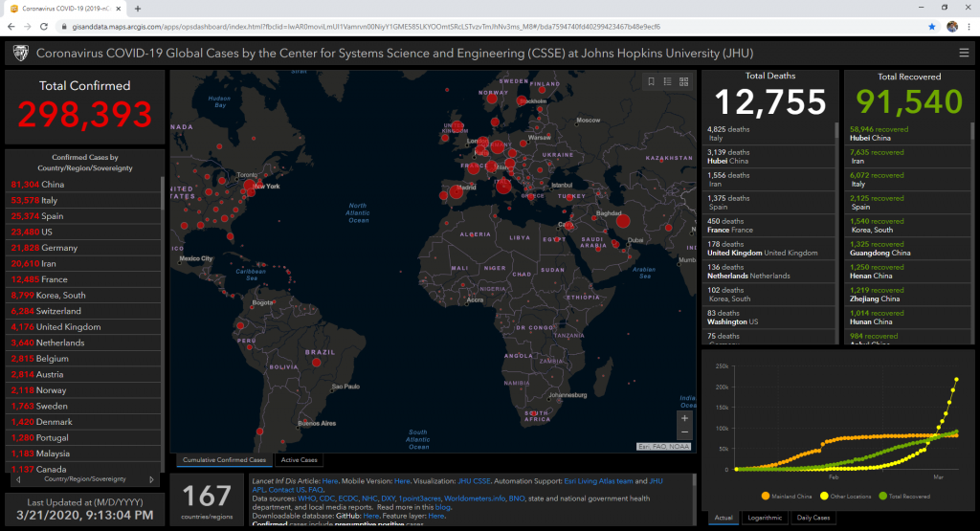The image size is (980, 531).
Task: Select Spain row with 25,374 cases
Action: point(85,216)
